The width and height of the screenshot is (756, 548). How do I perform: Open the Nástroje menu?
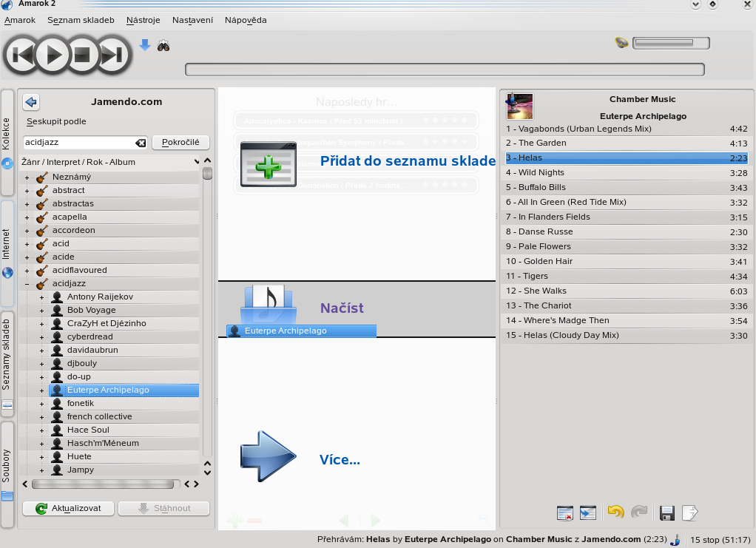pos(143,20)
